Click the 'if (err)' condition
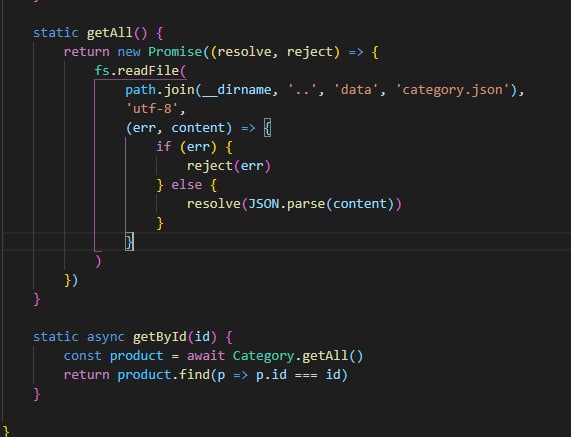The width and height of the screenshot is (571, 437). click(x=186, y=147)
